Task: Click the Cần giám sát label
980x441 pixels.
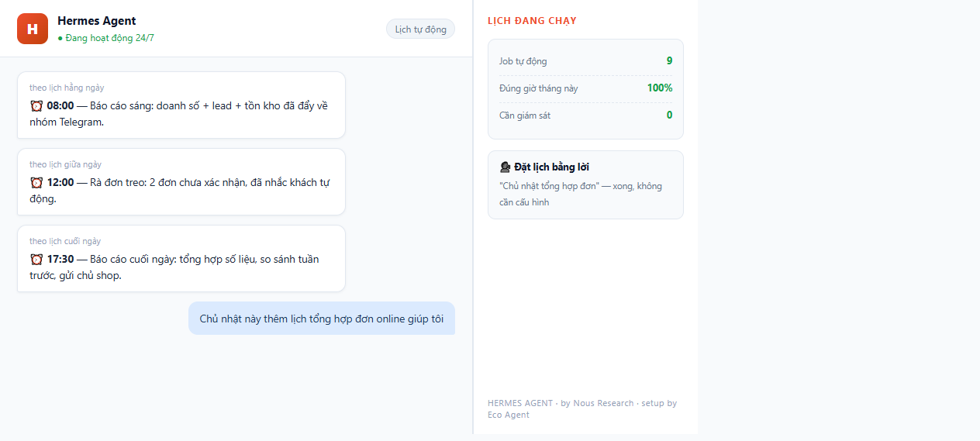Action: (525, 115)
